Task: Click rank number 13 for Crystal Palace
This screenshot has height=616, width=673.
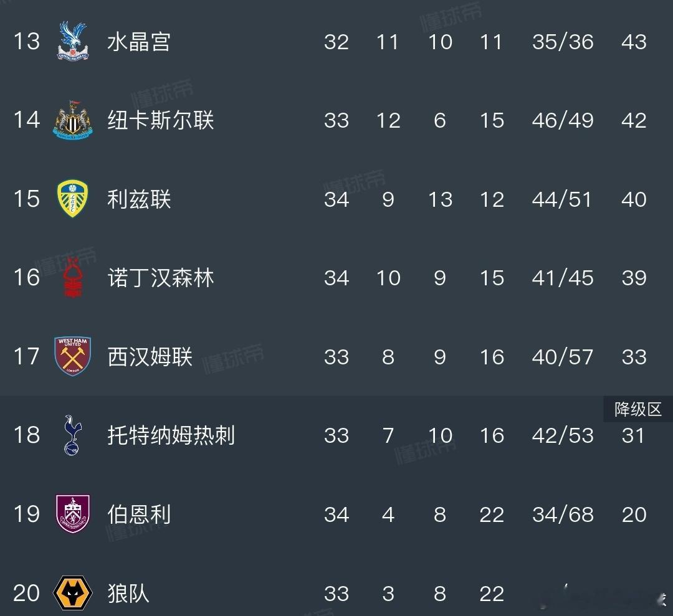Action: coord(26,42)
